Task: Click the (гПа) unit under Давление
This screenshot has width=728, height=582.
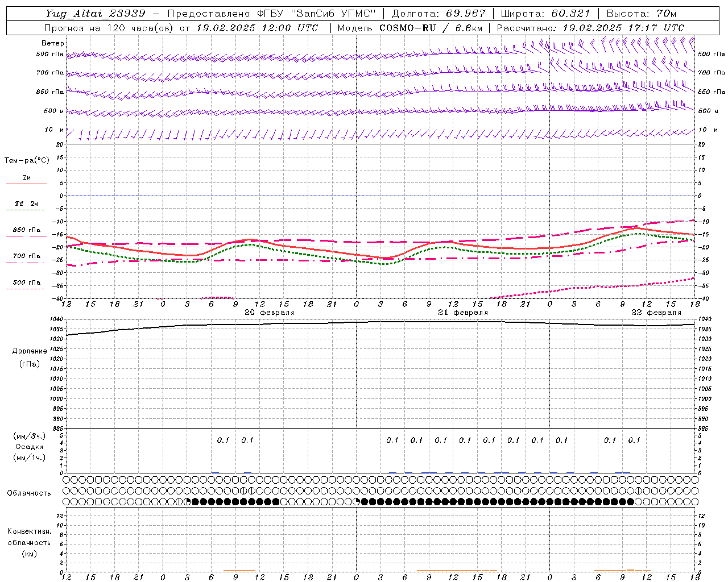Action: click(30, 364)
